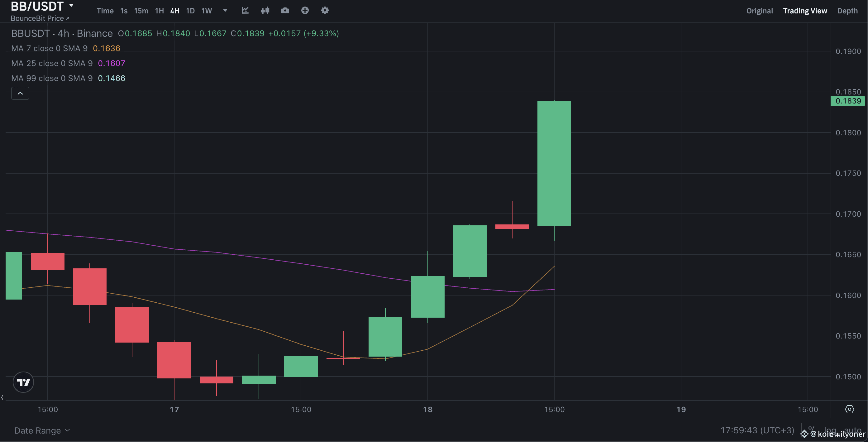
Task: Expand more timeframe options arrow
Action: (x=225, y=11)
